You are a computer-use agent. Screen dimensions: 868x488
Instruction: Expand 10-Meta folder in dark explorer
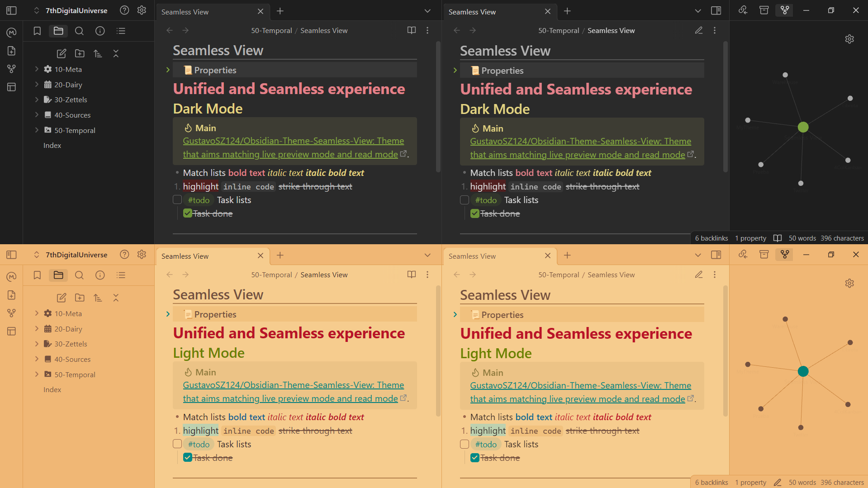point(37,69)
